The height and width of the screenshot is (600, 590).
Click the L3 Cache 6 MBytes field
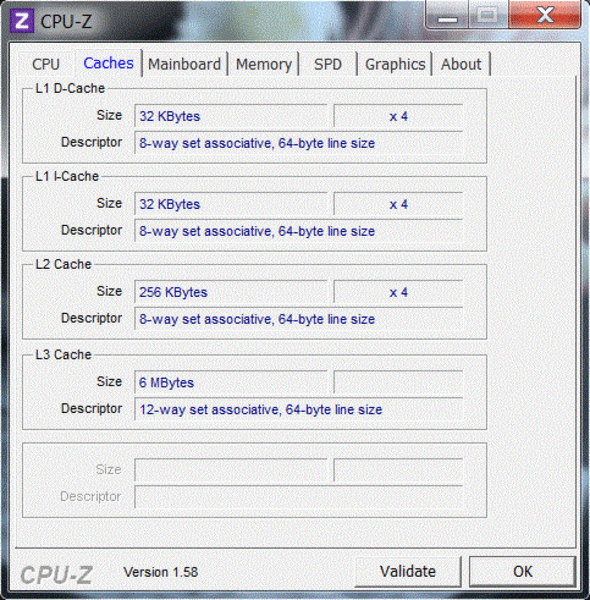(x=231, y=382)
